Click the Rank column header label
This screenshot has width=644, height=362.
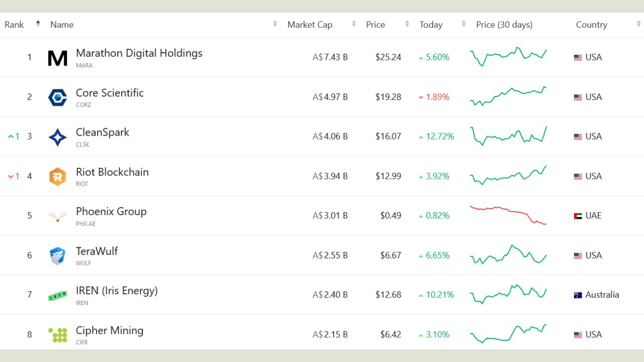[14, 25]
